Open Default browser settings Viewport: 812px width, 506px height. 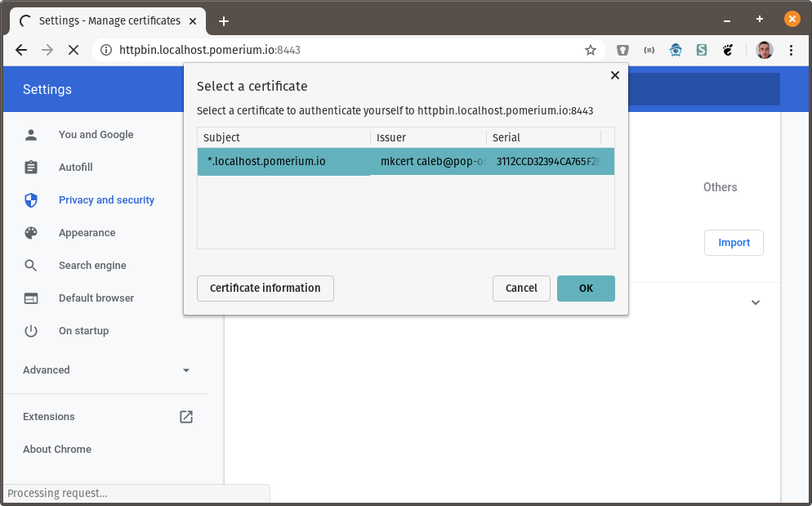tap(96, 298)
